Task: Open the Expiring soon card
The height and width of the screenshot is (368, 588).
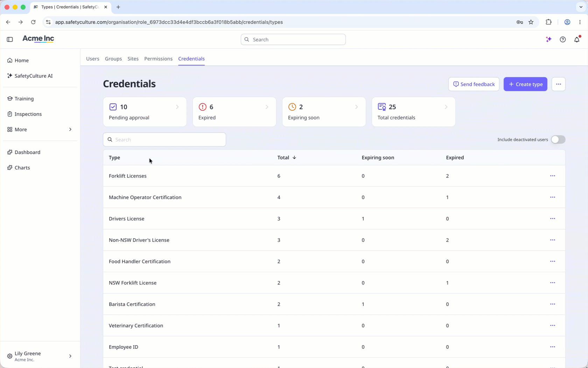Action: pos(324,112)
